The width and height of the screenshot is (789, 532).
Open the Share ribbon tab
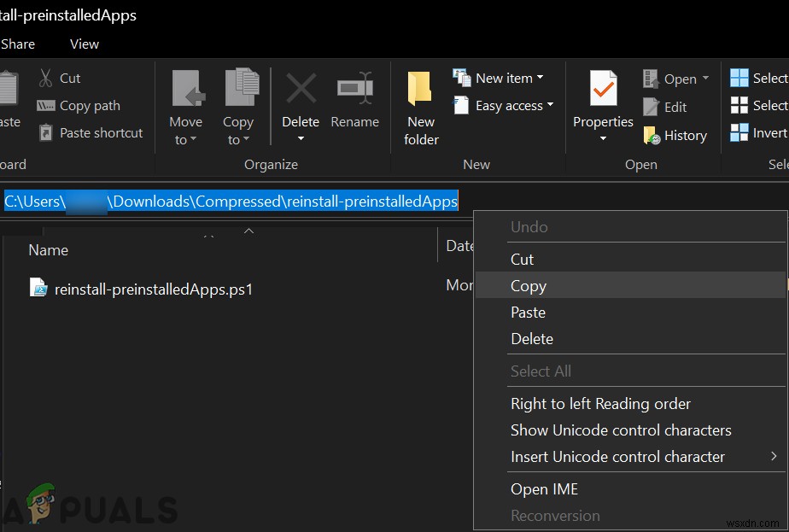click(18, 44)
